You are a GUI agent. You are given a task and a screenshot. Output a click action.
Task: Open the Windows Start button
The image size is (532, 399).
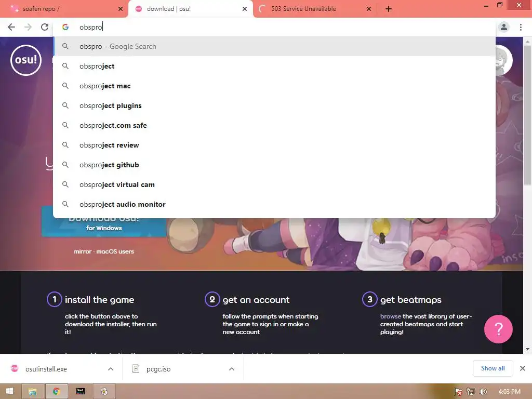(9, 391)
